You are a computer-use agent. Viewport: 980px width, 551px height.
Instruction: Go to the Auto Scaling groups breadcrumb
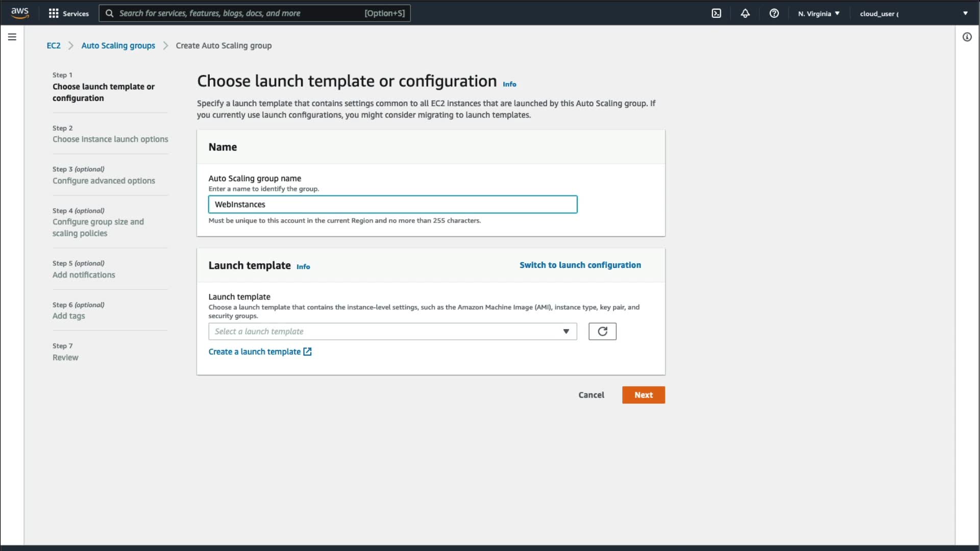point(118,45)
